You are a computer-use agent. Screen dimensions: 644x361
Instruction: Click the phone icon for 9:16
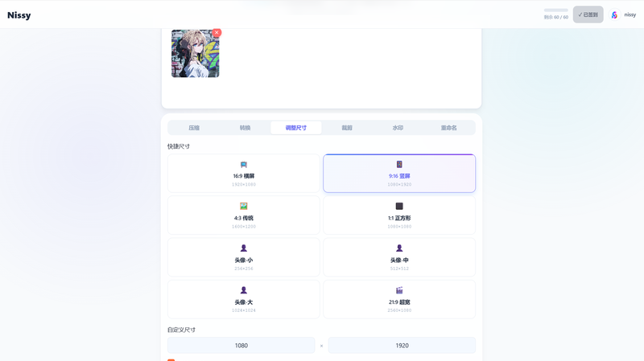coord(399,164)
